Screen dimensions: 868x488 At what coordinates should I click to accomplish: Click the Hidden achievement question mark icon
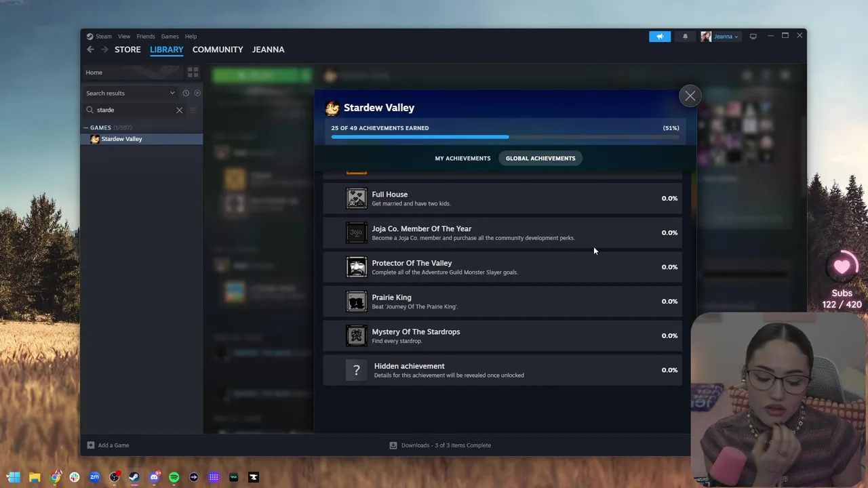(x=357, y=370)
